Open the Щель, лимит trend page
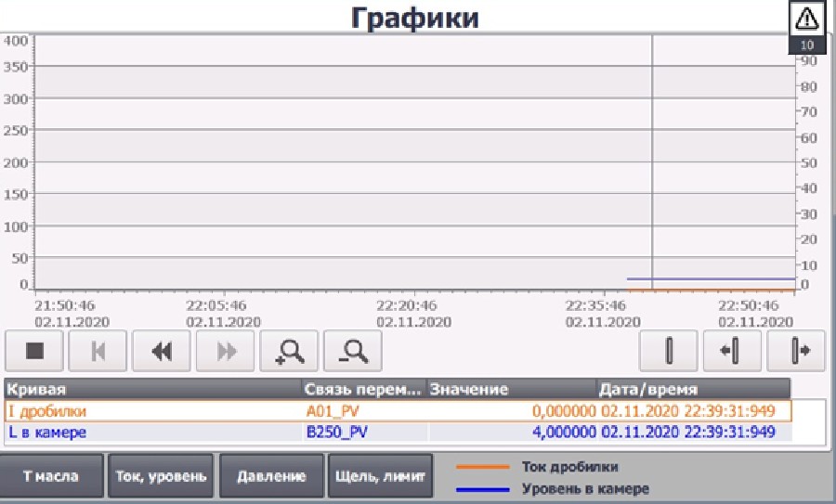 coord(380,476)
